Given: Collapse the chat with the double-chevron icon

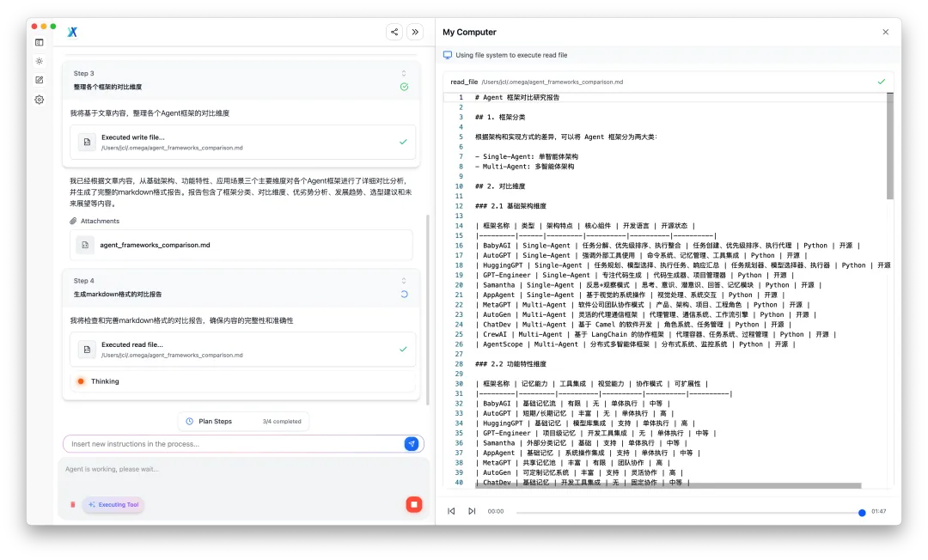Looking at the screenshot, I should coord(415,32).
